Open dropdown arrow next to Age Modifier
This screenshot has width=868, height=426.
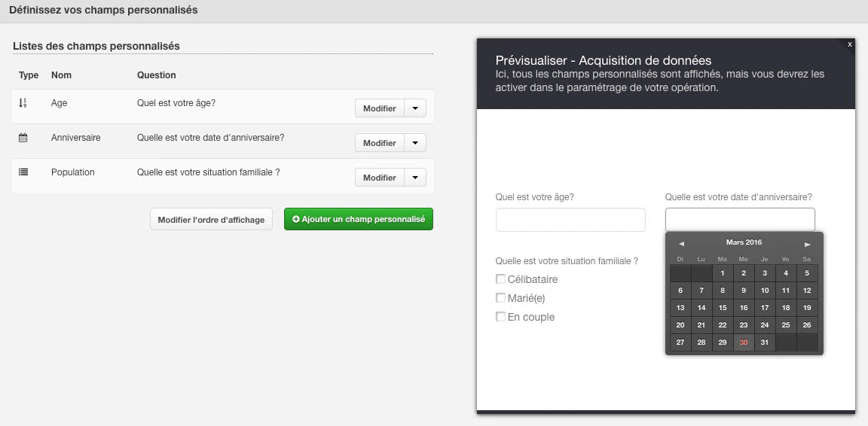tap(415, 108)
